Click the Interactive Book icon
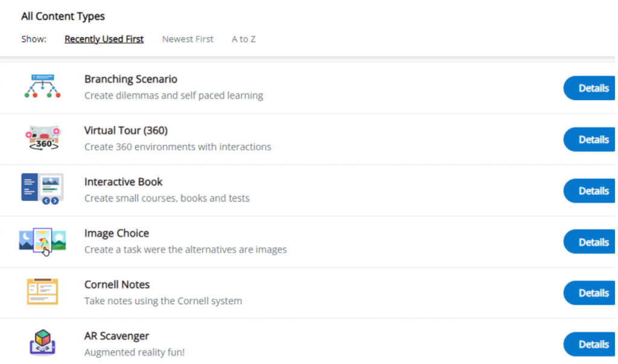Screen dimensions: 618x364 (x=43, y=190)
